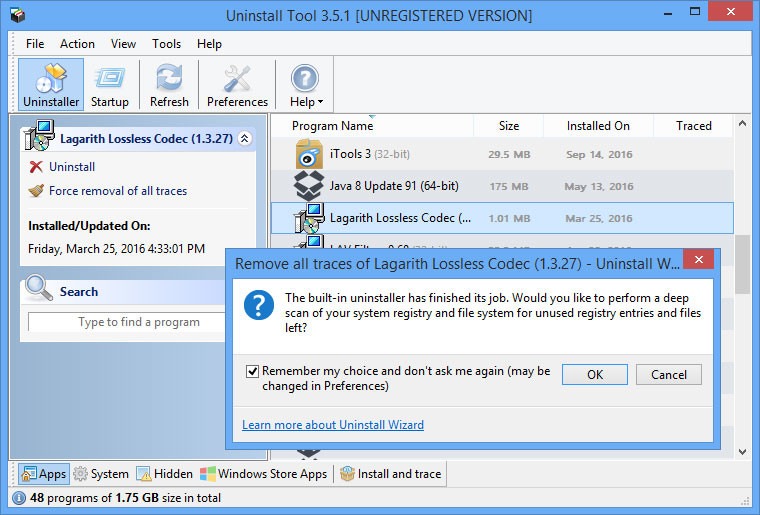Viewport: 760px width, 515px height.
Task: Switch to the Startup manager
Action: [x=110, y=85]
